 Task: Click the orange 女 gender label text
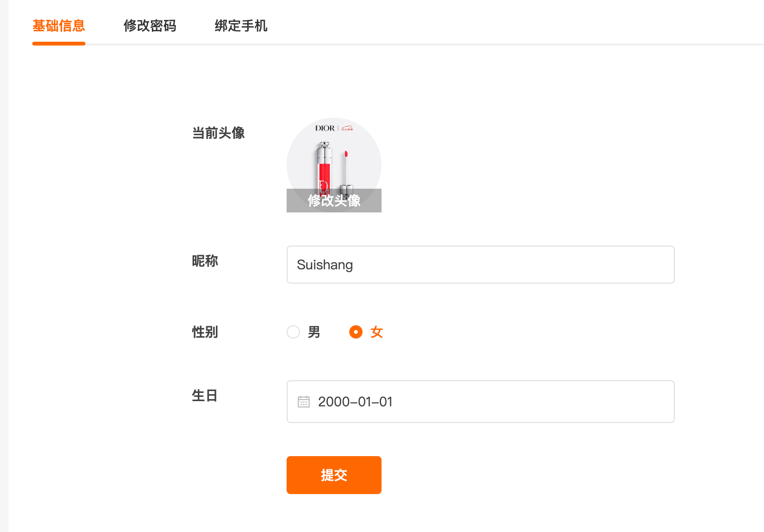point(377,332)
